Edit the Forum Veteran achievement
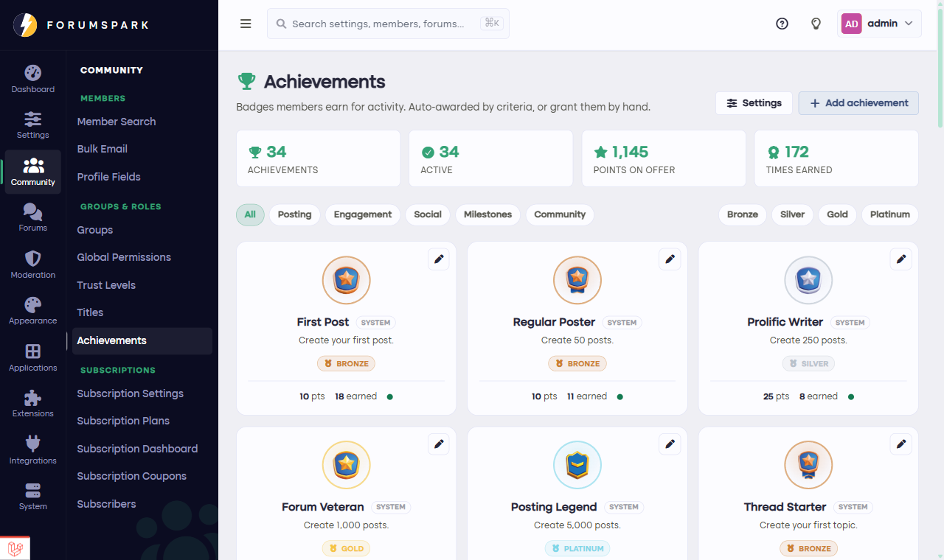The width and height of the screenshot is (944, 560). (x=439, y=444)
